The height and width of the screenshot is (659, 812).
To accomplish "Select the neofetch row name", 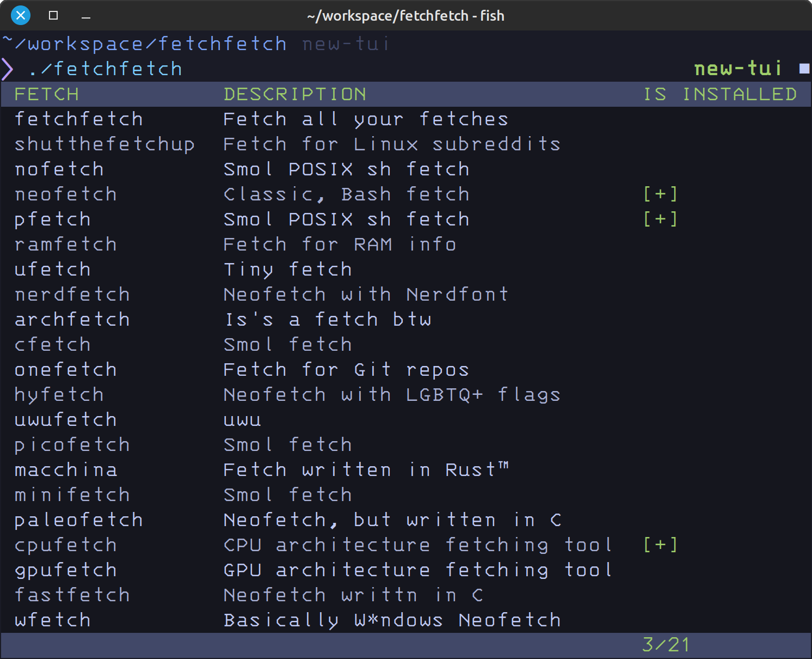I will click(66, 194).
